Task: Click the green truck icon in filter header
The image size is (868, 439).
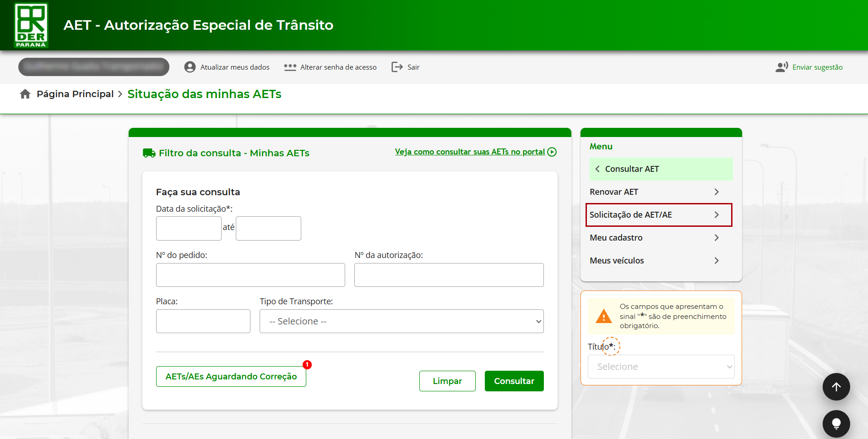Action: [149, 153]
